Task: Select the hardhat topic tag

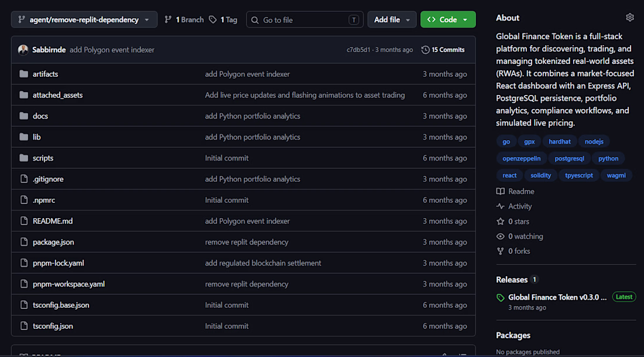Action: coord(560,141)
